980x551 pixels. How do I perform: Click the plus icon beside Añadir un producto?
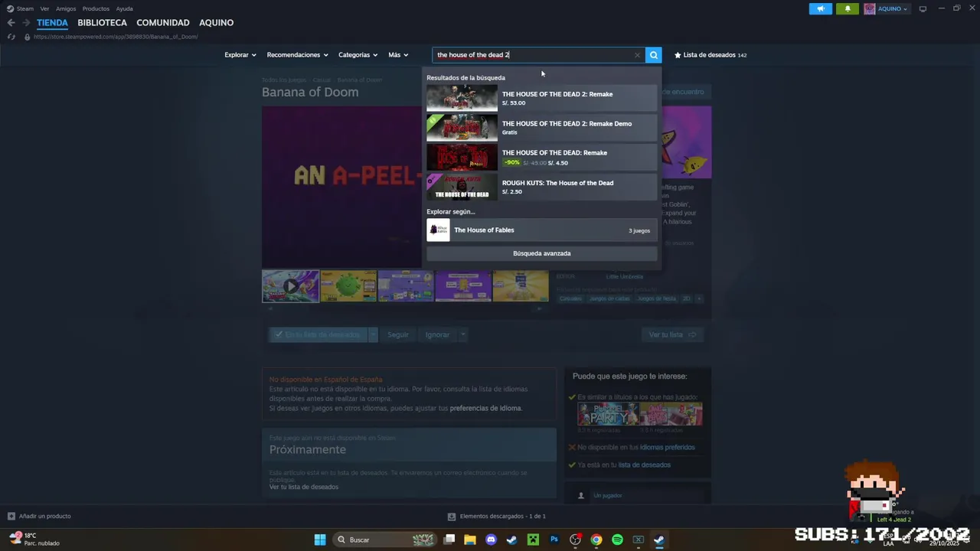[x=11, y=517]
